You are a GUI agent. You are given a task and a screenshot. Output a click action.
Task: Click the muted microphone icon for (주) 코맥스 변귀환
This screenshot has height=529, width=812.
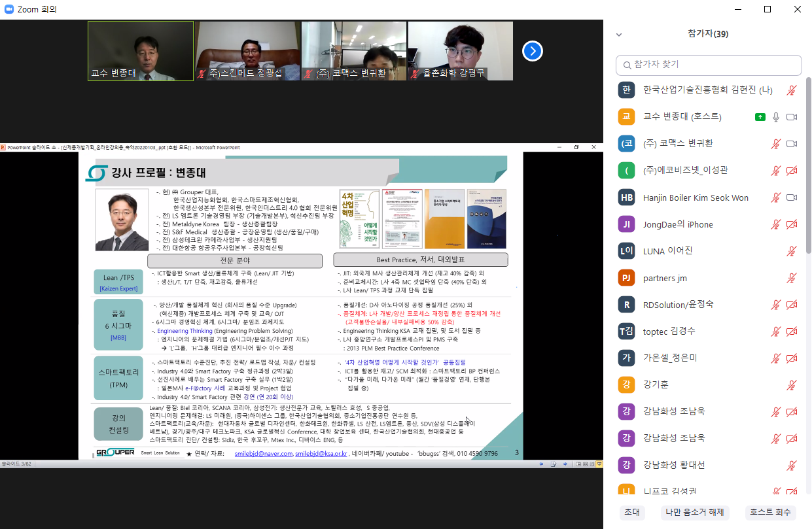[x=776, y=144]
